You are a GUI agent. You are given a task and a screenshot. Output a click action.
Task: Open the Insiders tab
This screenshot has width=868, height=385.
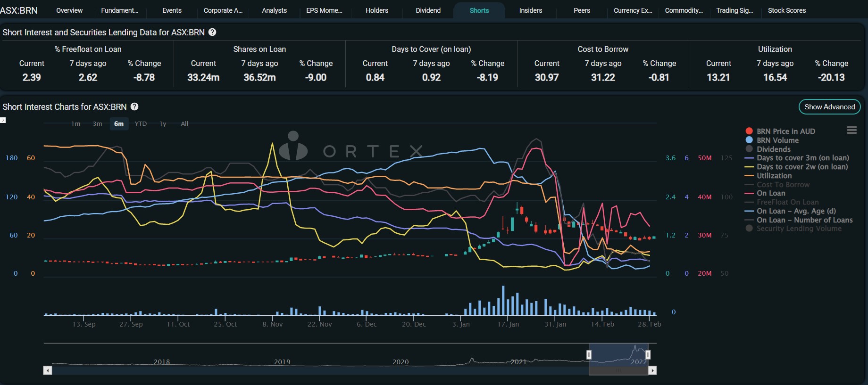(x=530, y=10)
